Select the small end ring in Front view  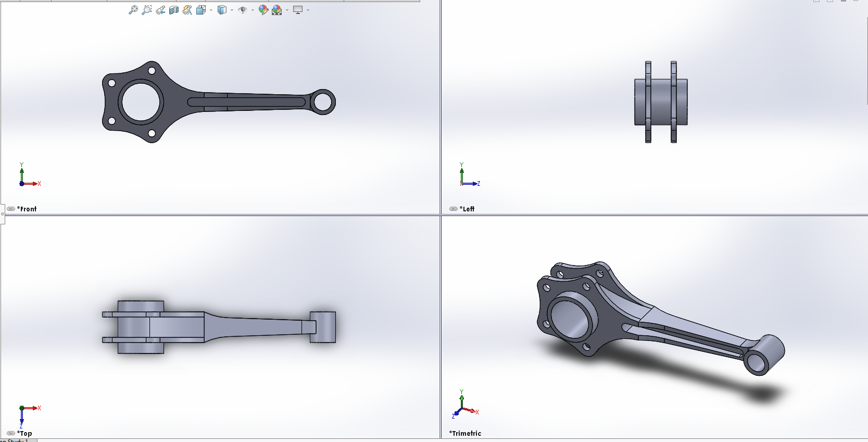click(323, 102)
